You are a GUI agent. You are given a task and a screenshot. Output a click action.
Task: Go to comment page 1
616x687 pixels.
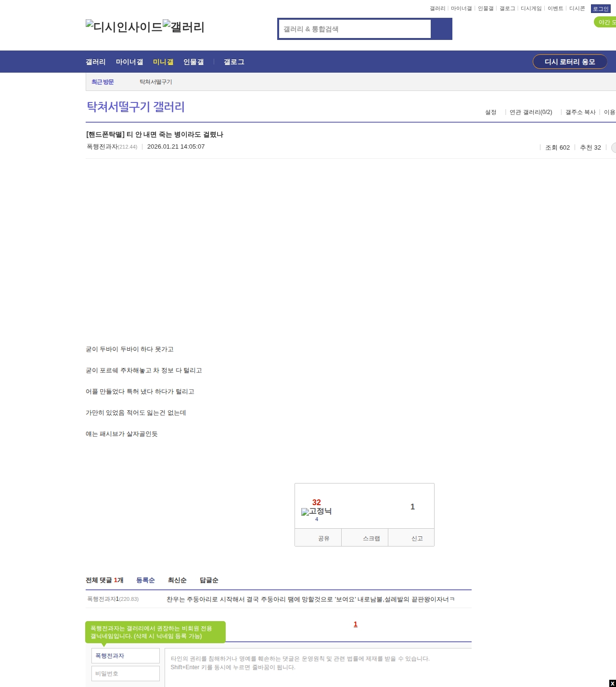(356, 624)
